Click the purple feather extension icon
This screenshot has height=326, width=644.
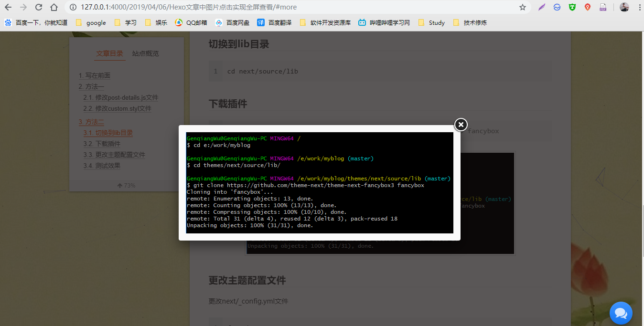tap(541, 7)
